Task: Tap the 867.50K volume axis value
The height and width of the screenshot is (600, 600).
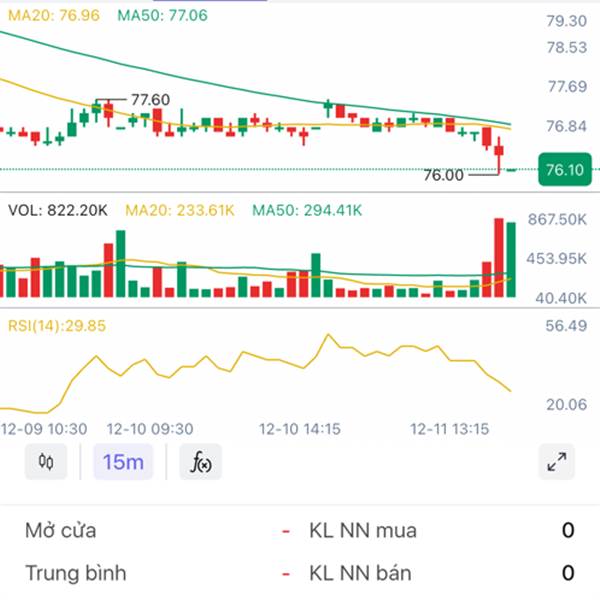Action: (557, 219)
